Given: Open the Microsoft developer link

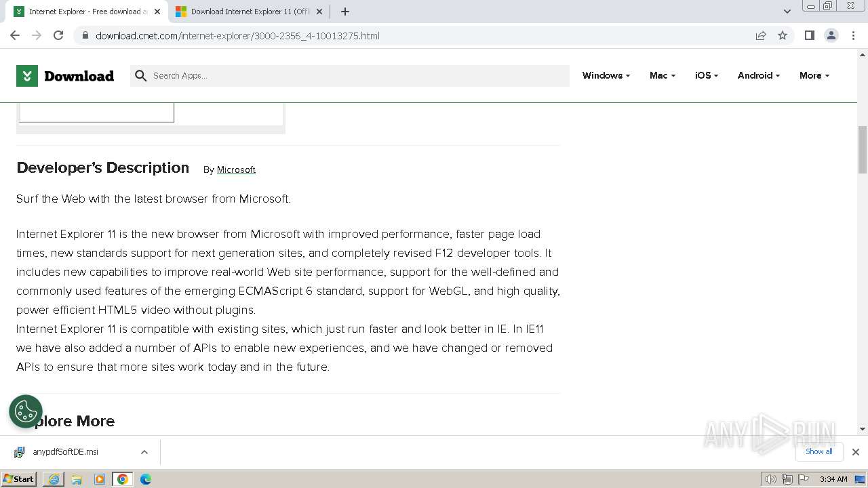Looking at the screenshot, I should click(236, 169).
